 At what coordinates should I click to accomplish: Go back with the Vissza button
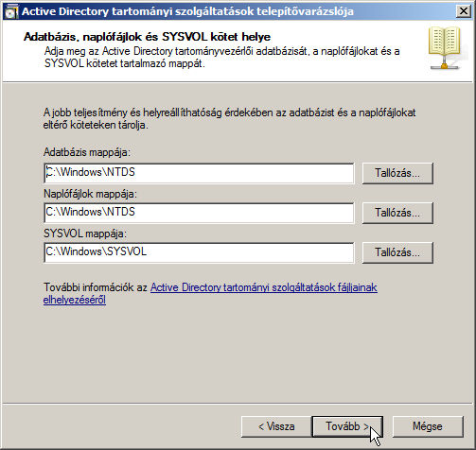click(276, 426)
